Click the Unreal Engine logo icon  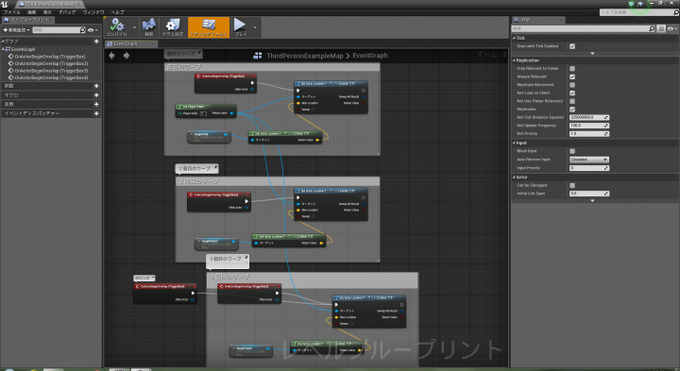click(x=4, y=4)
